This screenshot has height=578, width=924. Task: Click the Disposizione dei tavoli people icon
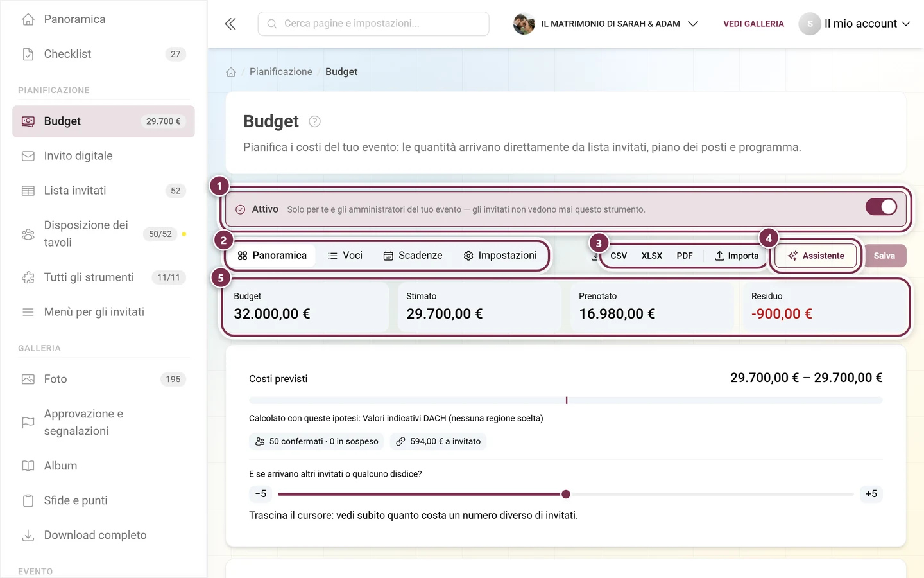point(28,234)
